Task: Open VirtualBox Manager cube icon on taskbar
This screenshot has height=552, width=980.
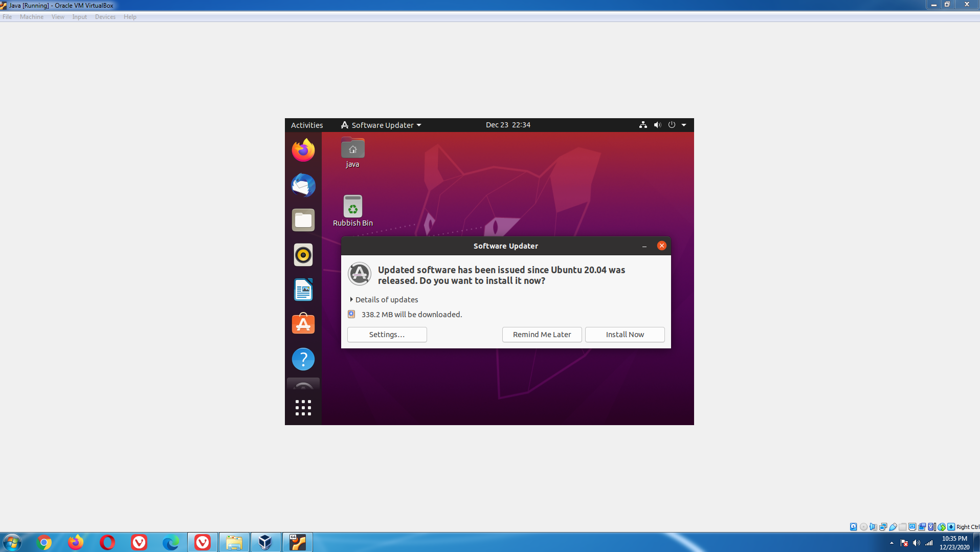Action: point(265,542)
